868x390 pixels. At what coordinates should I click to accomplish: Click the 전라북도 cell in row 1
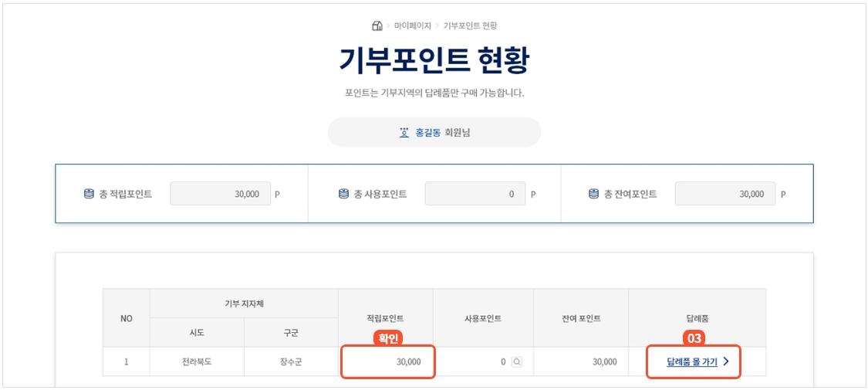(197, 361)
